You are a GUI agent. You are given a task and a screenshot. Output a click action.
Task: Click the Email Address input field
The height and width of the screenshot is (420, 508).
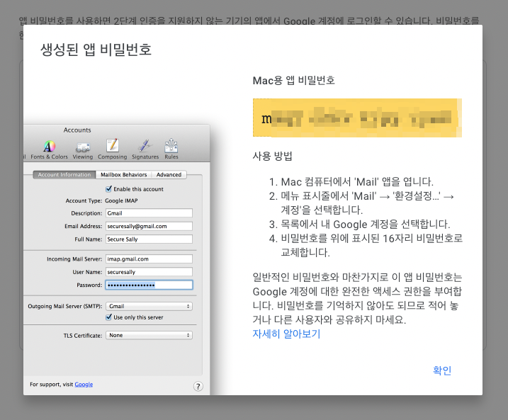click(x=149, y=226)
